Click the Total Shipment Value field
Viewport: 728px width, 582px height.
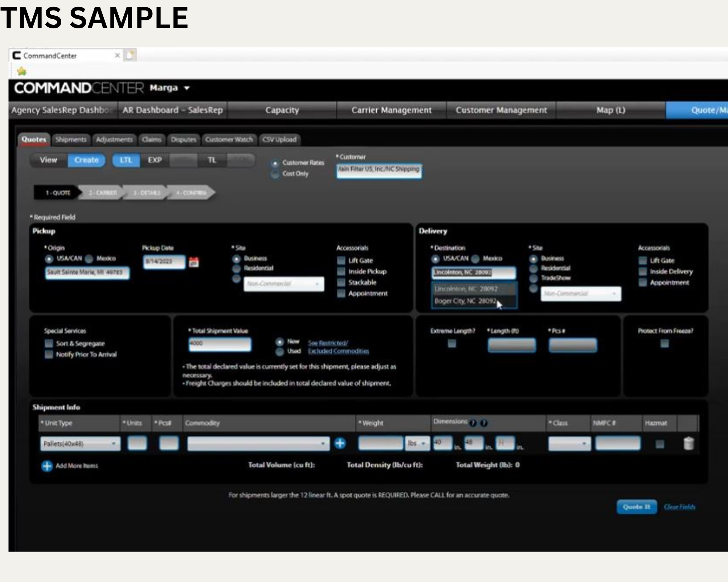220,344
